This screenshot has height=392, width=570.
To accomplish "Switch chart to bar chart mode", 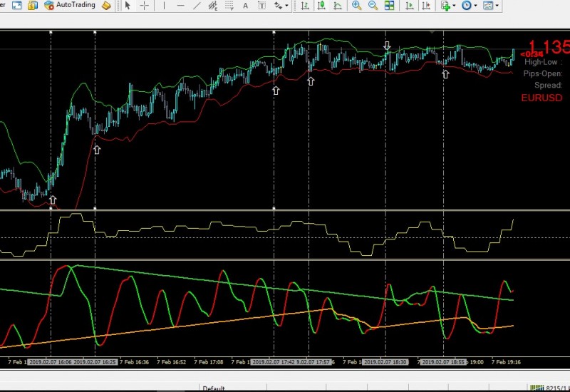I will point(305,6).
